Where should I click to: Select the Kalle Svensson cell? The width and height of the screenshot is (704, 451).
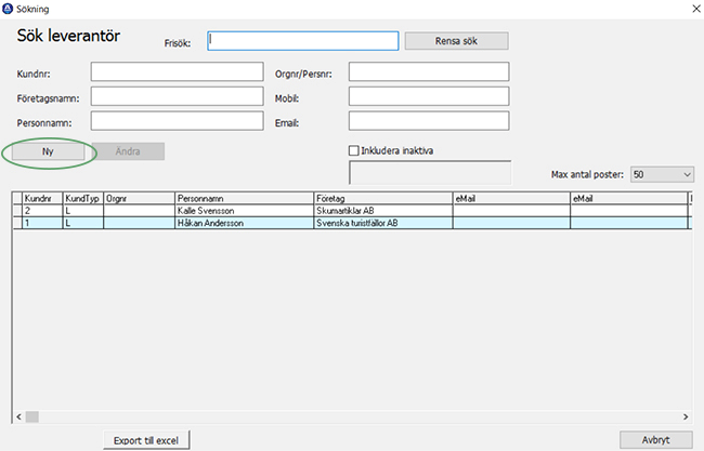coord(244,211)
